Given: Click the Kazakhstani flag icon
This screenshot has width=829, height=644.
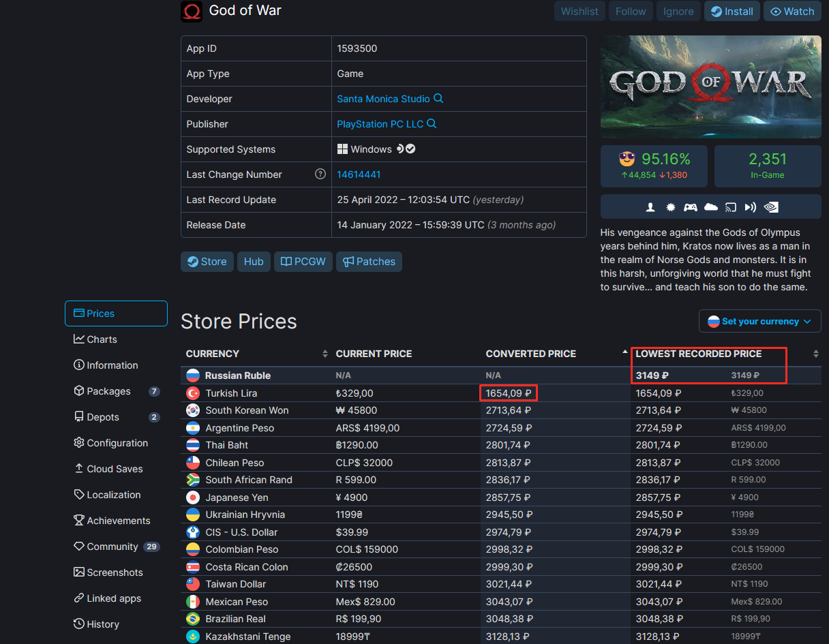Looking at the screenshot, I should pyautogui.click(x=193, y=637).
